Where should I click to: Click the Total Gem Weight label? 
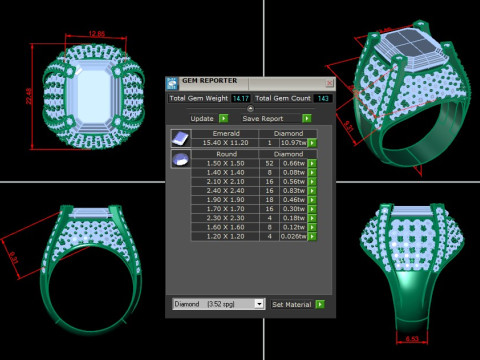[198, 98]
